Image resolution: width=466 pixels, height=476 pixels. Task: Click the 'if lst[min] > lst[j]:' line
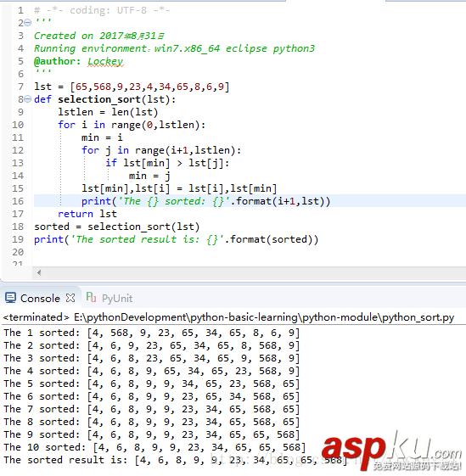(167, 163)
